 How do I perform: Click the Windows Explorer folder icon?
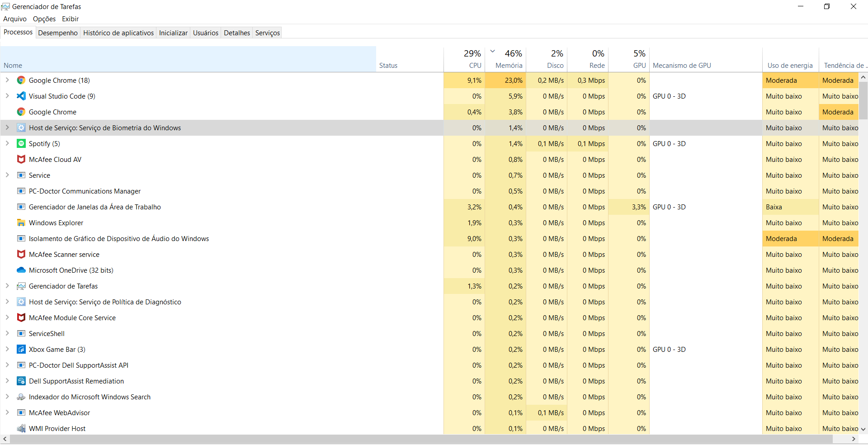coord(21,222)
